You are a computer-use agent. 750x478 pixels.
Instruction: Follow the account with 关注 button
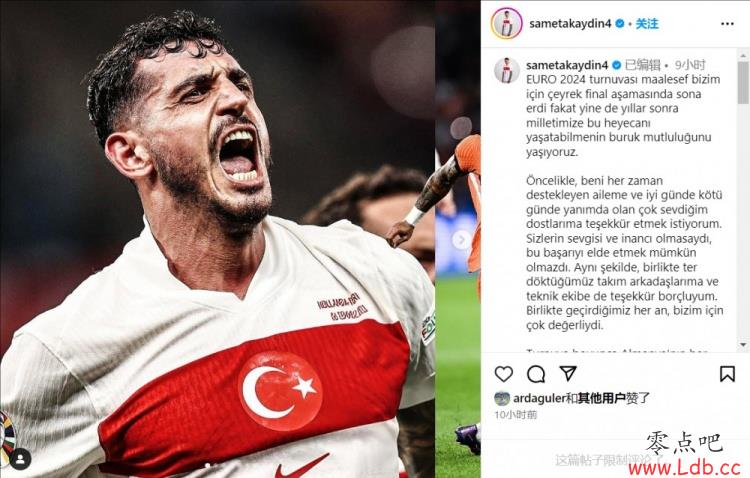pyautogui.click(x=647, y=23)
